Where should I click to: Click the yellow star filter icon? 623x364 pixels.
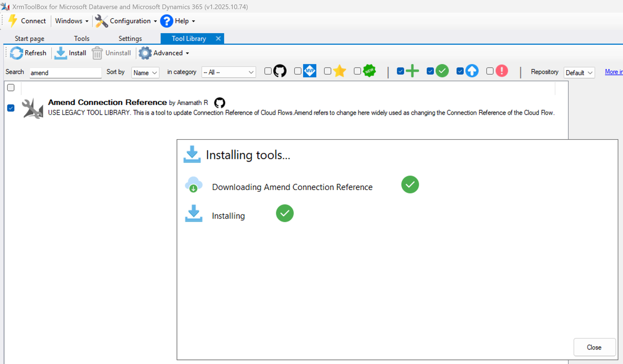click(340, 71)
